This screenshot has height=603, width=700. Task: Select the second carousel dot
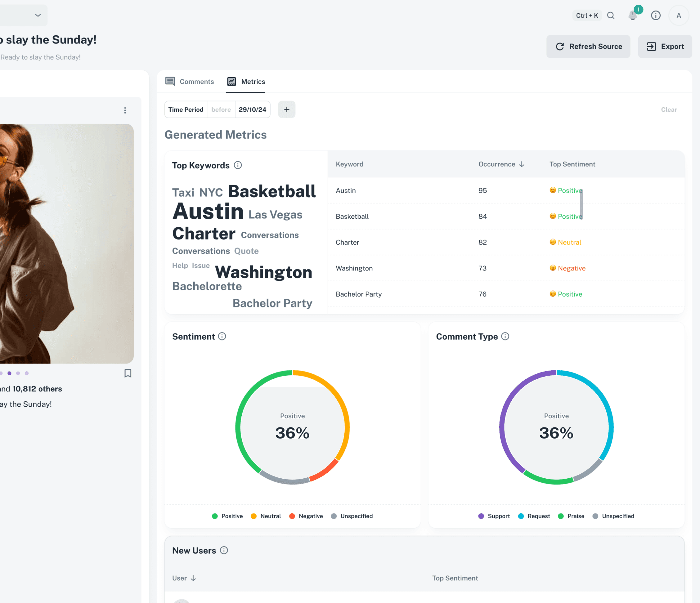point(9,373)
